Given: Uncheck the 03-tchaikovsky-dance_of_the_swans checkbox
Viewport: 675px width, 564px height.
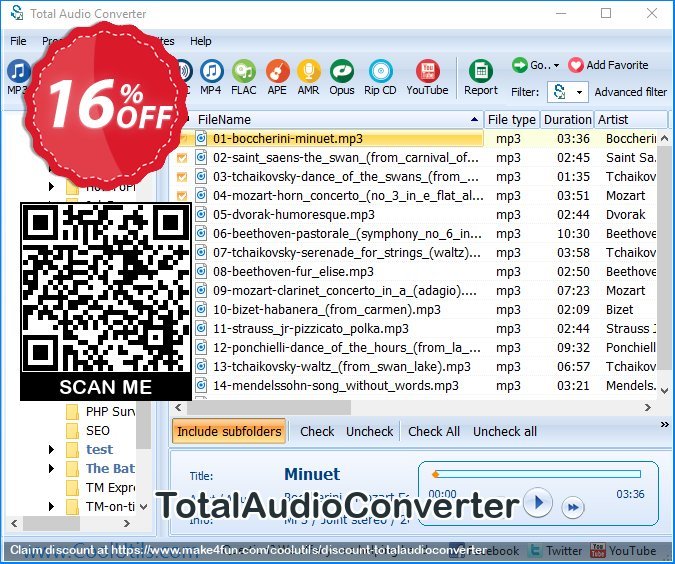Looking at the screenshot, I should (182, 177).
